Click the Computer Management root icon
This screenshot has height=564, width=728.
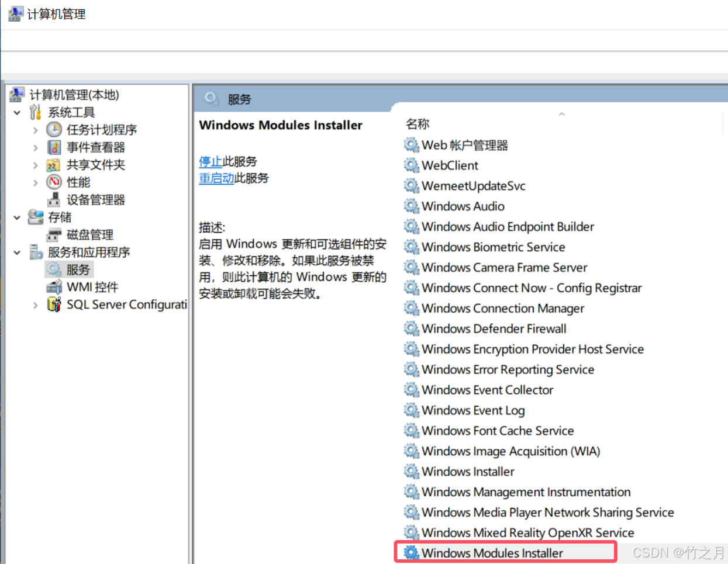[x=17, y=94]
